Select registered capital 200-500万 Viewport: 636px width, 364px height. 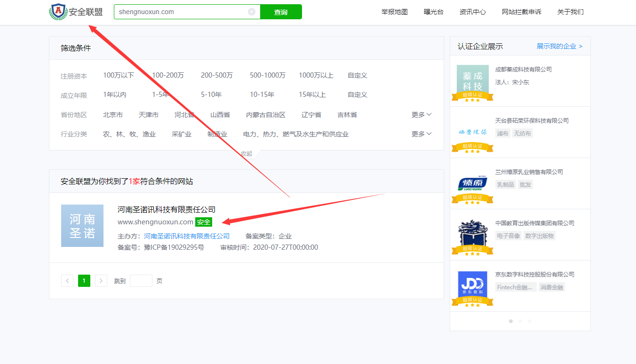[x=217, y=75]
